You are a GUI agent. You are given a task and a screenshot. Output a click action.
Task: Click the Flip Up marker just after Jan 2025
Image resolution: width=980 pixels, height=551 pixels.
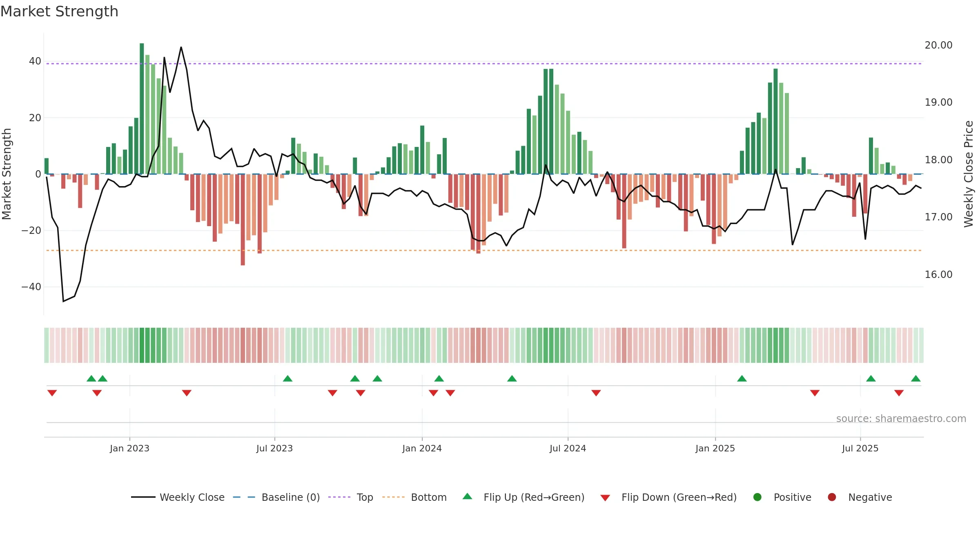pyautogui.click(x=742, y=378)
